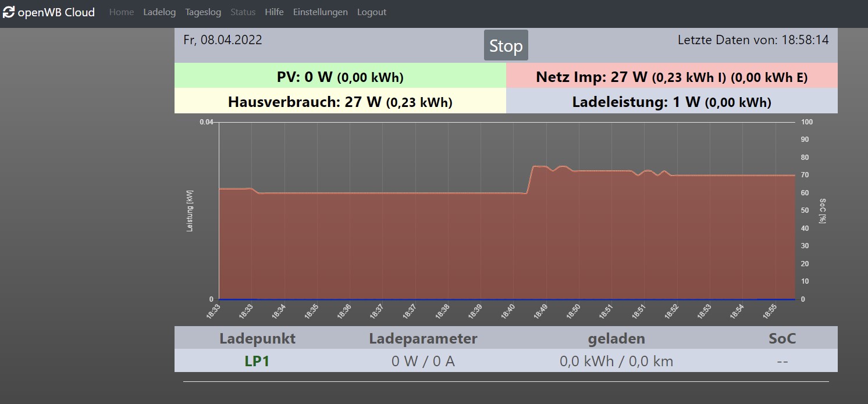Click the Ladeparameter column header
The width and height of the screenshot is (868, 404).
click(423, 338)
